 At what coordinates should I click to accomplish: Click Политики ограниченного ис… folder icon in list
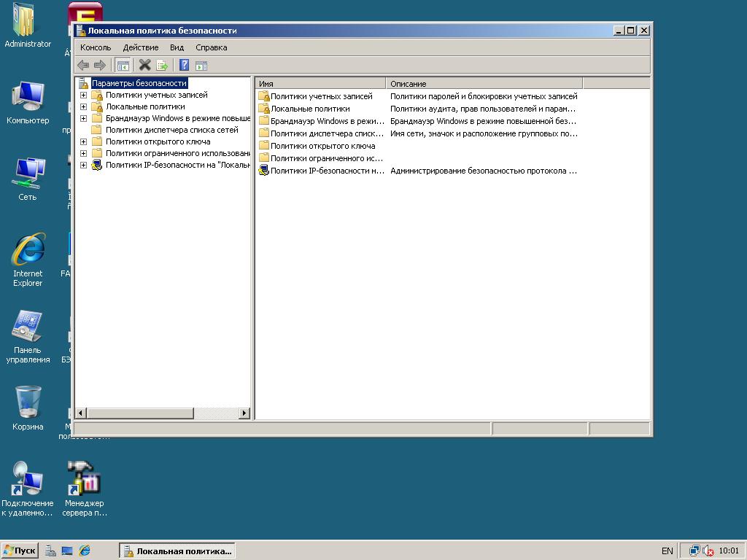[x=264, y=158]
